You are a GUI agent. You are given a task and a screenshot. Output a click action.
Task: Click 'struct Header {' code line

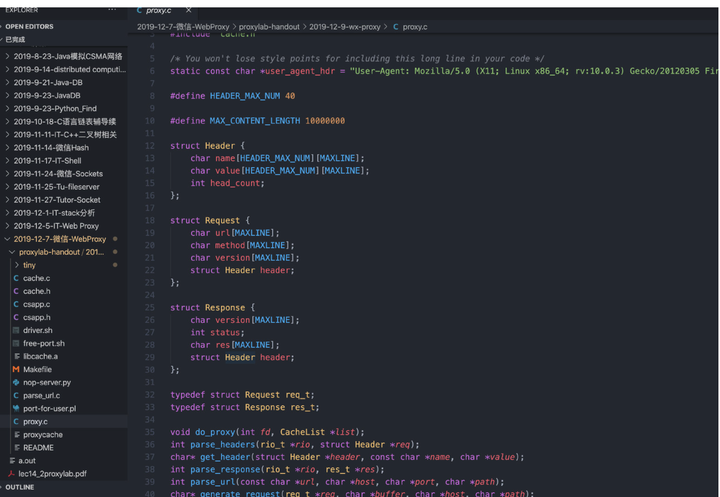pos(208,146)
